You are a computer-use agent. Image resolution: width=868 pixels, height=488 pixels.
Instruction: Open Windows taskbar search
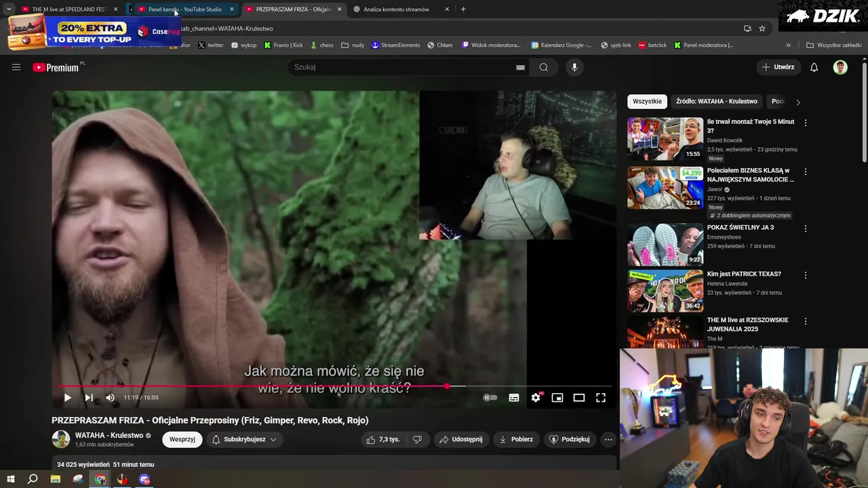click(x=33, y=479)
